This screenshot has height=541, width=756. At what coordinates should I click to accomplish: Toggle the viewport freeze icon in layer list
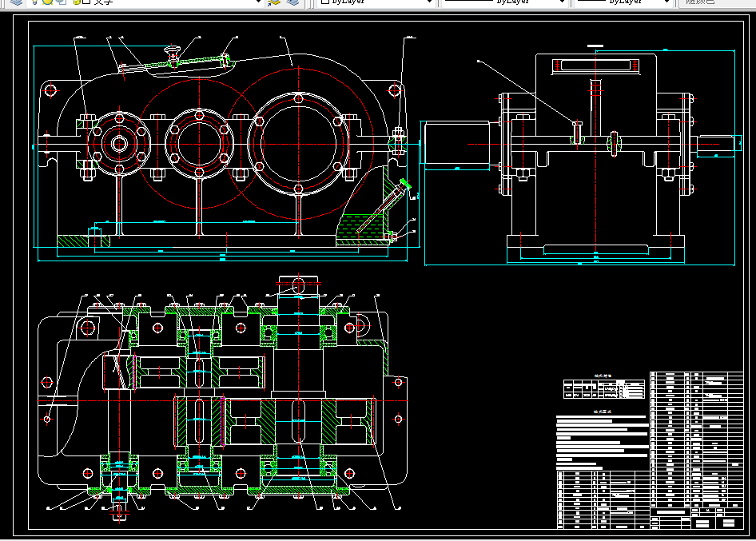(62, 2)
